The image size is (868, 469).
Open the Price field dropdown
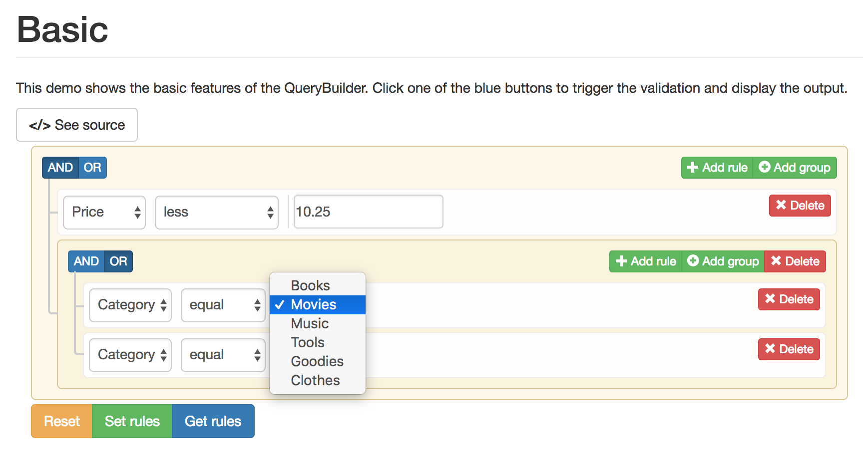(x=104, y=213)
